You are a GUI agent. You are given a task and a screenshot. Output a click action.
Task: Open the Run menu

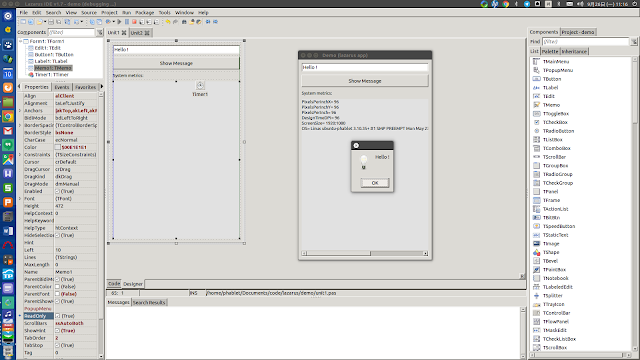(127, 13)
